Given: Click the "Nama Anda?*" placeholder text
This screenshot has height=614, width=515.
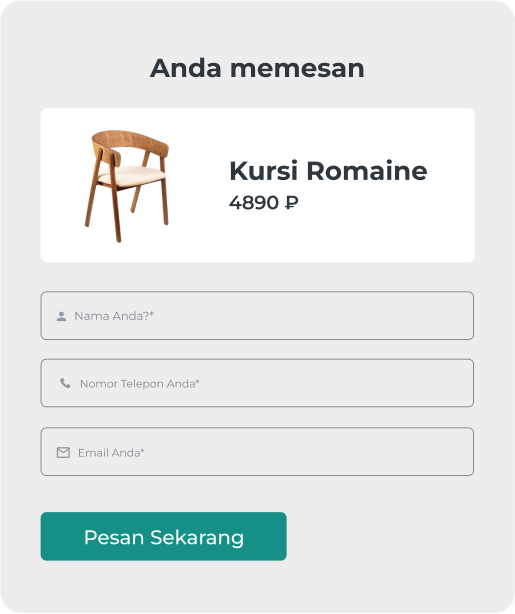Looking at the screenshot, I should pos(114,316).
